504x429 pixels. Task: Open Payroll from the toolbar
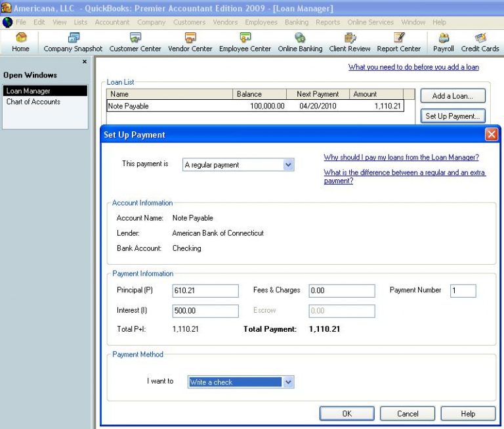point(443,43)
